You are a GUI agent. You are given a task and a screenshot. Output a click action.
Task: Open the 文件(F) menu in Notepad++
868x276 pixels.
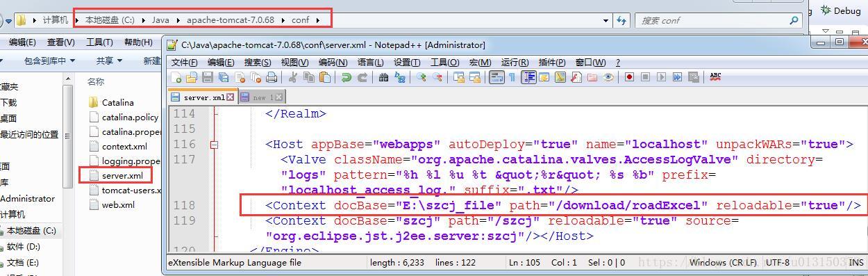coord(184,63)
